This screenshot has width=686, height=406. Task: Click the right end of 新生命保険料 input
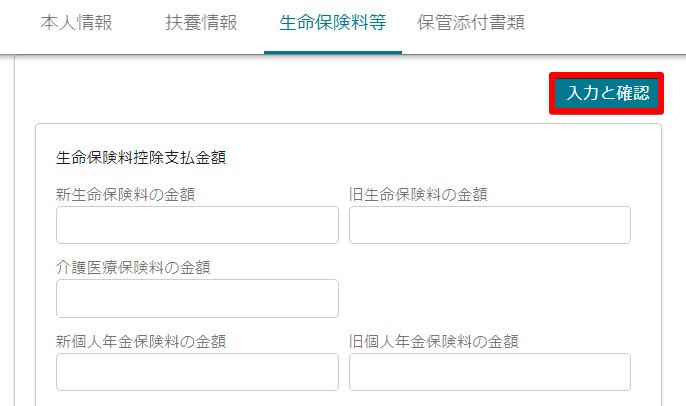coord(324,225)
